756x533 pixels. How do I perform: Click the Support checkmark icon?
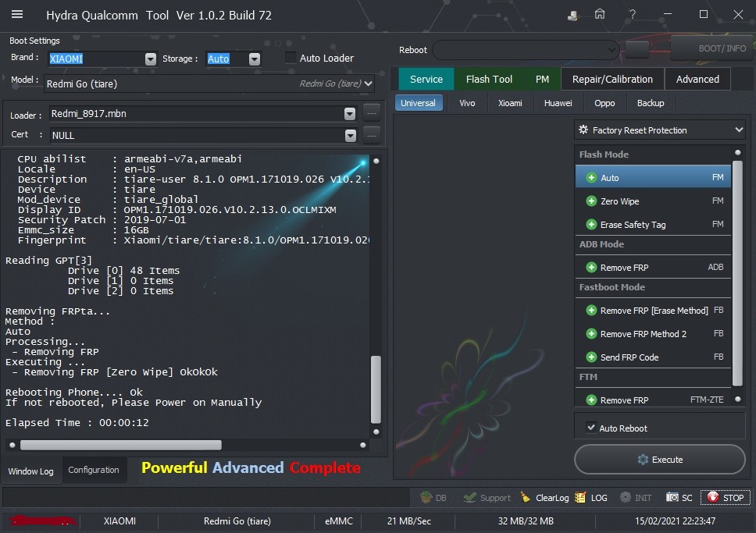tap(469, 497)
